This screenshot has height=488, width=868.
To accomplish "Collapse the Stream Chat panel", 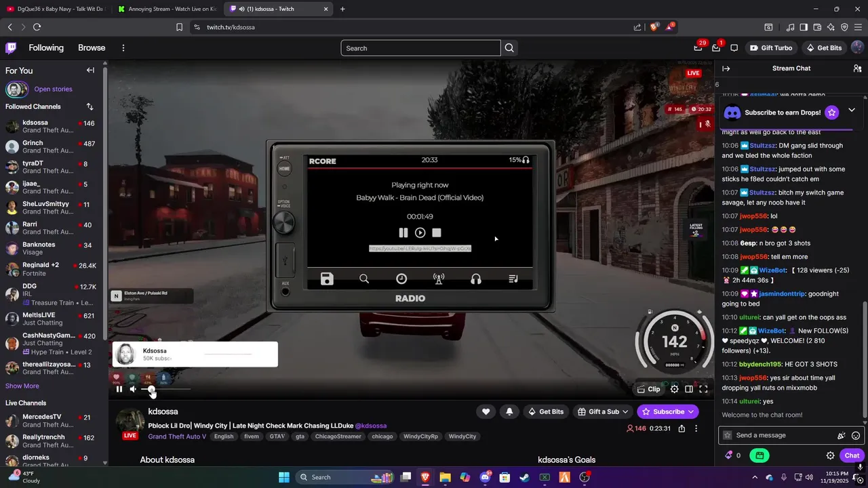I will [x=726, y=68].
